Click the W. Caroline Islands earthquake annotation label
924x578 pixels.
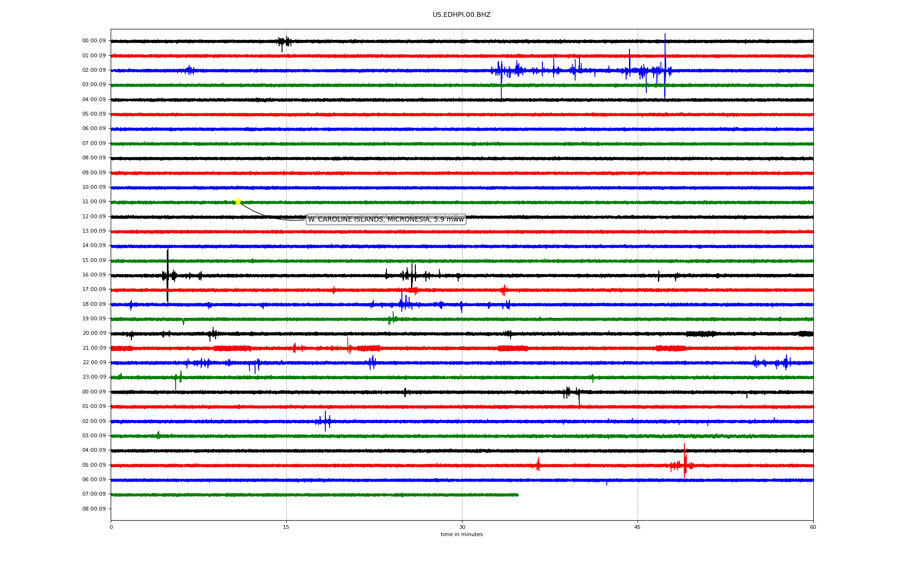[x=385, y=220]
